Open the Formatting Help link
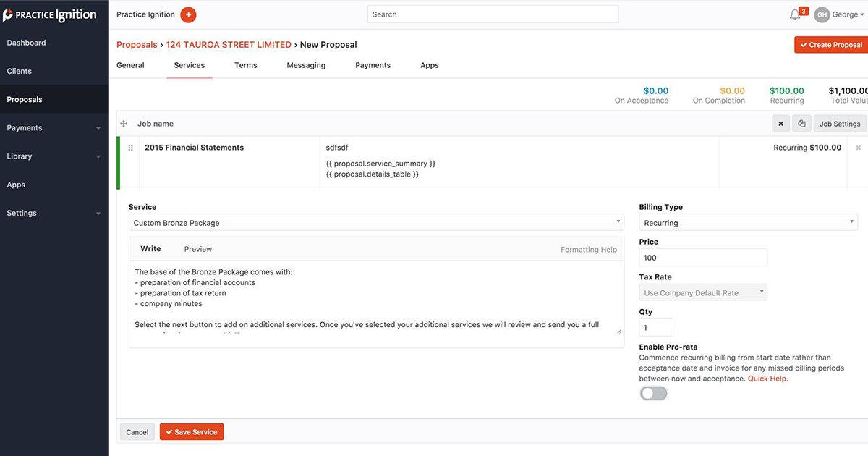 click(x=589, y=250)
